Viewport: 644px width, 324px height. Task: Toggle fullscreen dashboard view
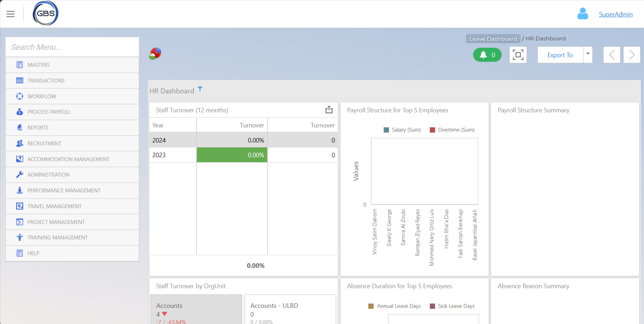[518, 55]
